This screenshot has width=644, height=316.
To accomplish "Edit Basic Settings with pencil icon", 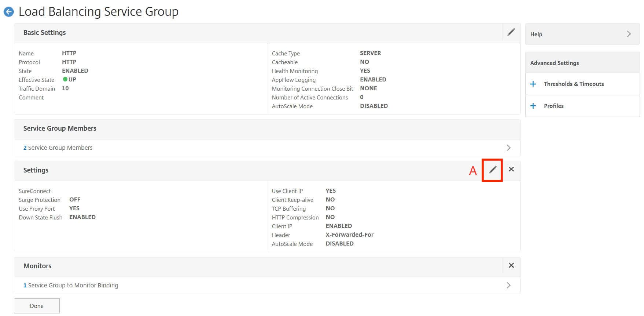I will click(x=511, y=32).
